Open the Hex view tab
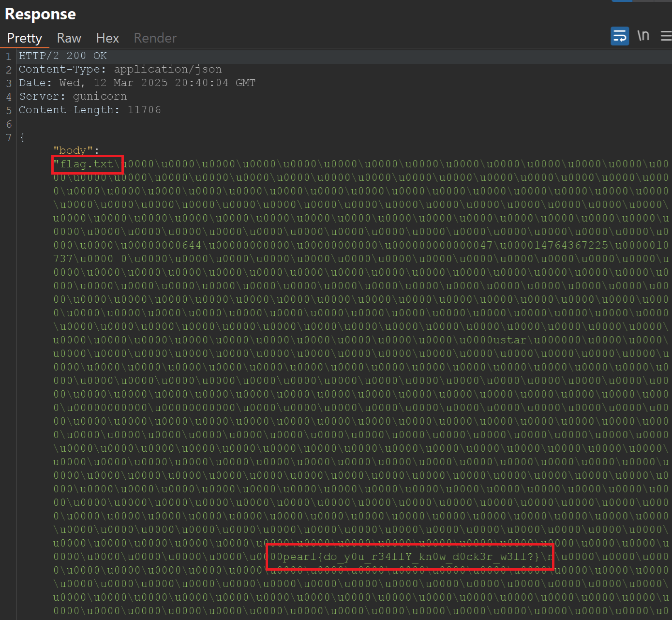The image size is (672, 620). point(107,38)
